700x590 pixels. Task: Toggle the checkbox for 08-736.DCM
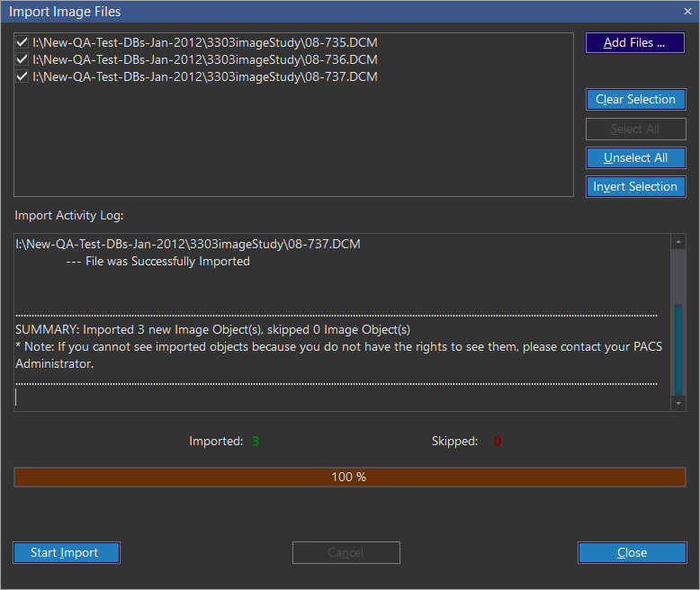[x=22, y=59]
